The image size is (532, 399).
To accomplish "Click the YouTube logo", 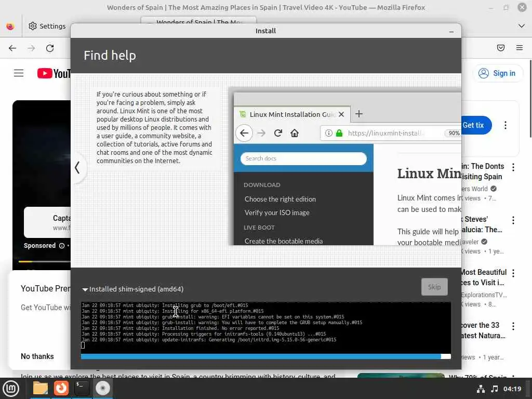I will pos(54,73).
